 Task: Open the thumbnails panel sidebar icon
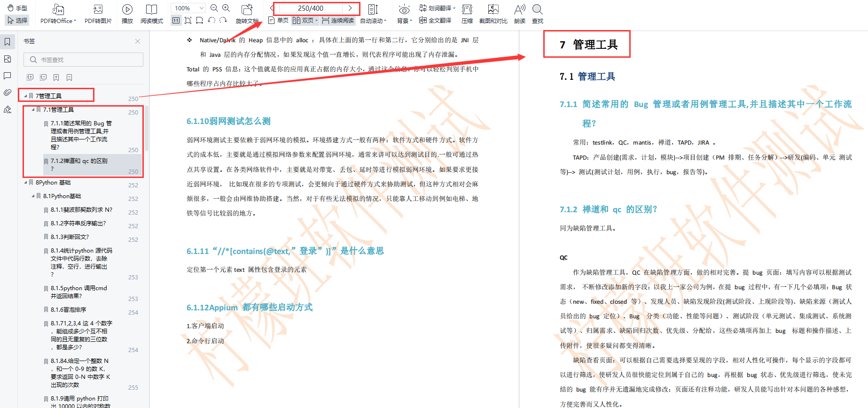8,59
